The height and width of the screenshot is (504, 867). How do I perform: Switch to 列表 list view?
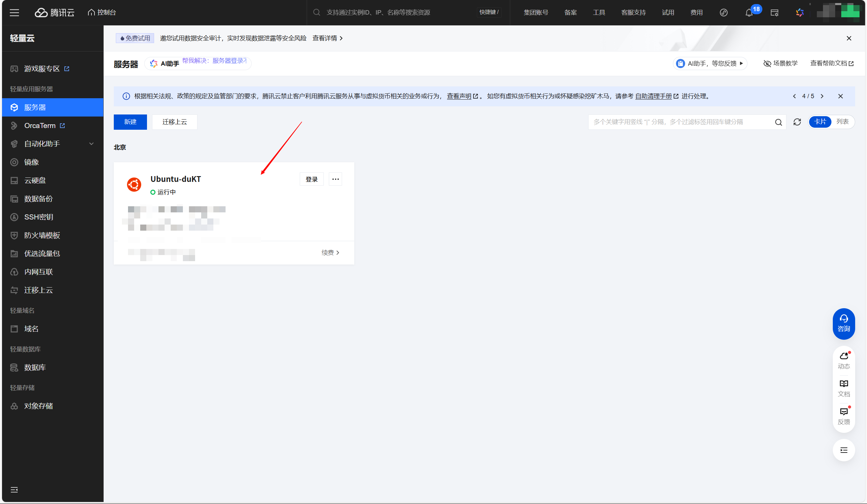[x=842, y=122]
